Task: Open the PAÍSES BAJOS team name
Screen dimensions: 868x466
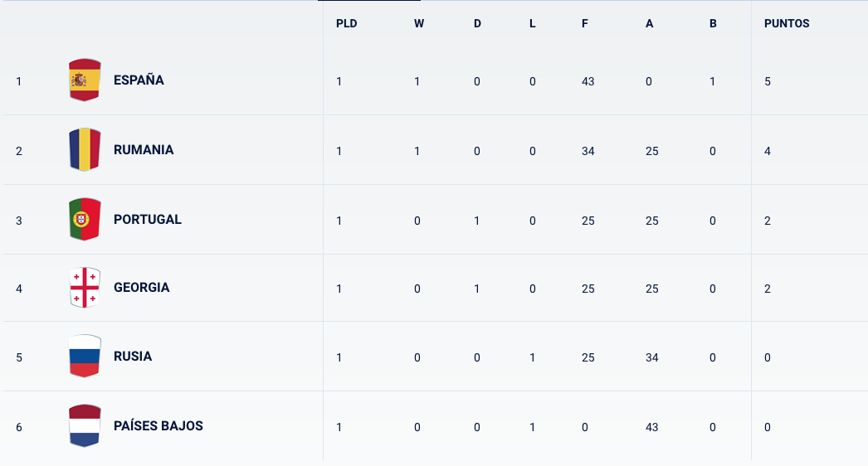Action: point(158,426)
